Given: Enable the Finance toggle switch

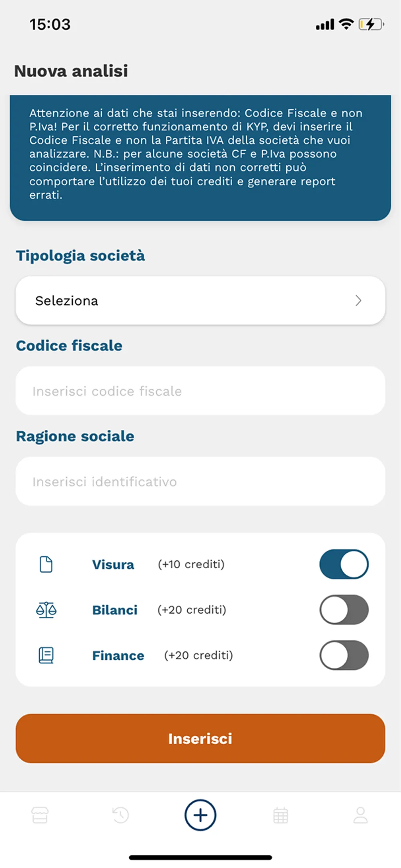Looking at the screenshot, I should point(344,655).
